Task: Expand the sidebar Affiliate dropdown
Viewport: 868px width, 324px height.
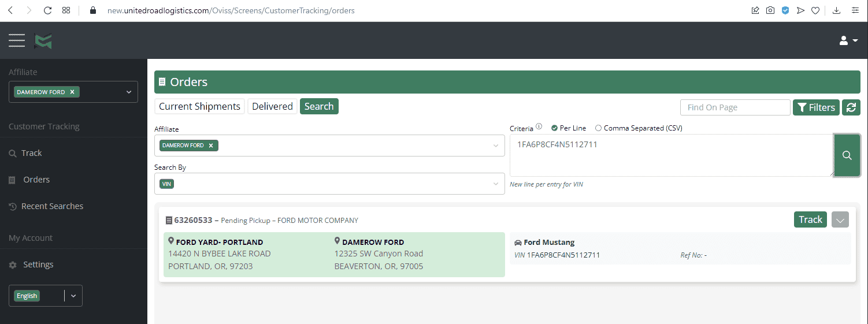Action: (129, 92)
